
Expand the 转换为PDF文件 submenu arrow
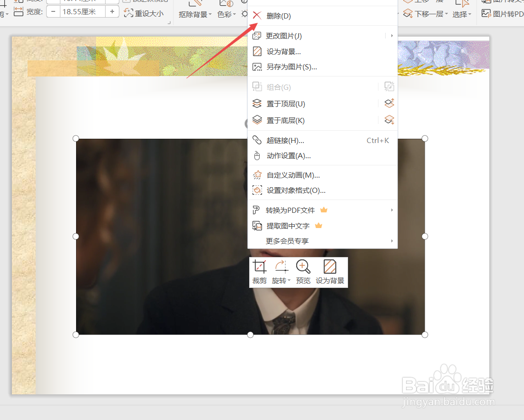392,210
